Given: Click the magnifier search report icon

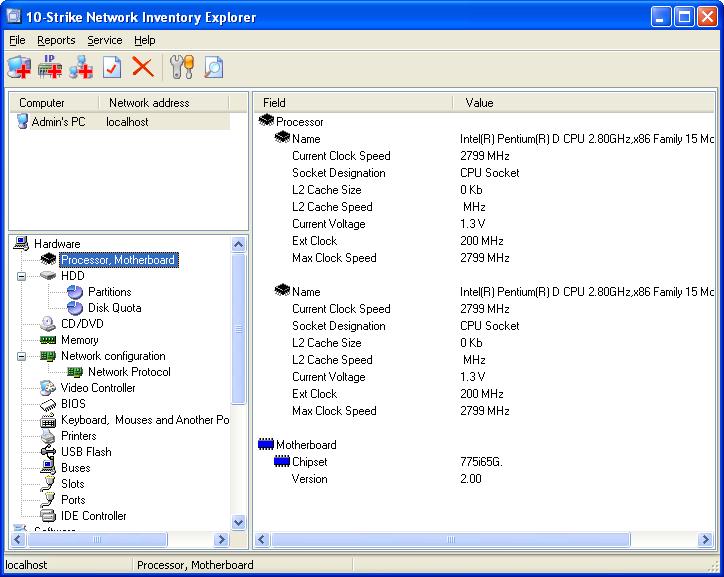Looking at the screenshot, I should pos(213,67).
